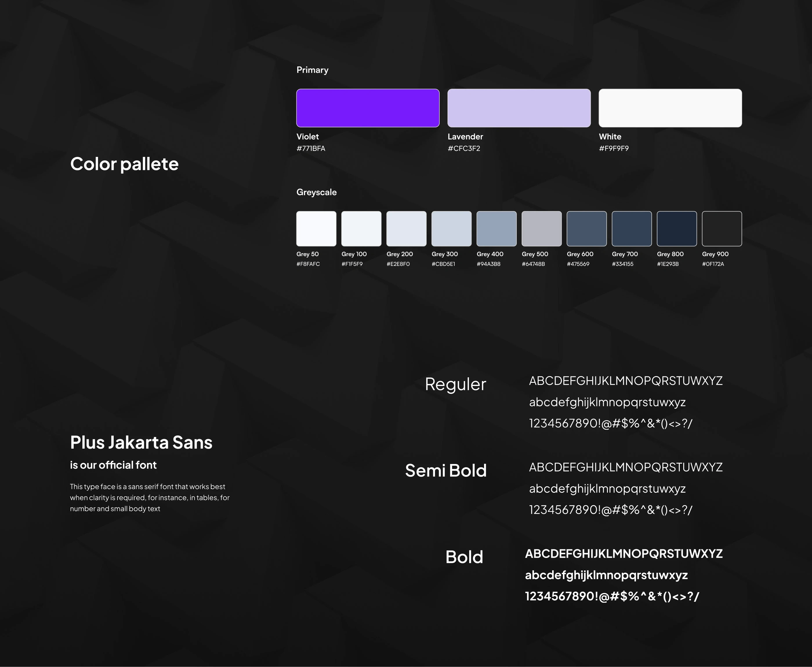The width and height of the screenshot is (812, 667).
Task: Click the hex code #0F172A
Action: (x=713, y=264)
